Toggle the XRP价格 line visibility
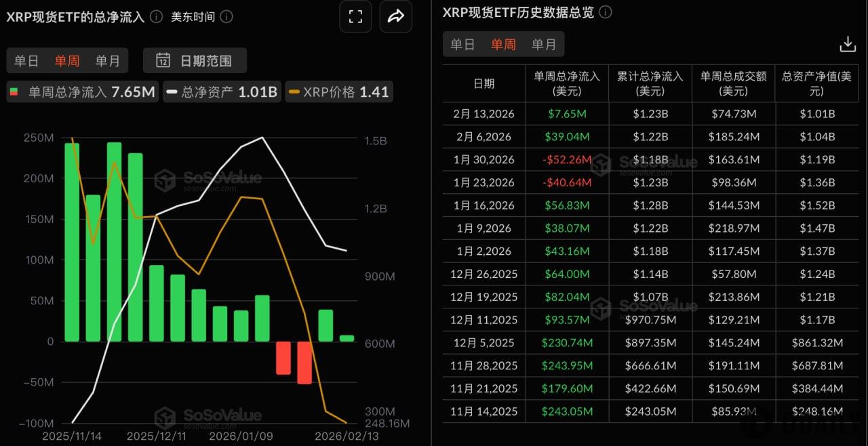This screenshot has width=868, height=446. pos(339,92)
